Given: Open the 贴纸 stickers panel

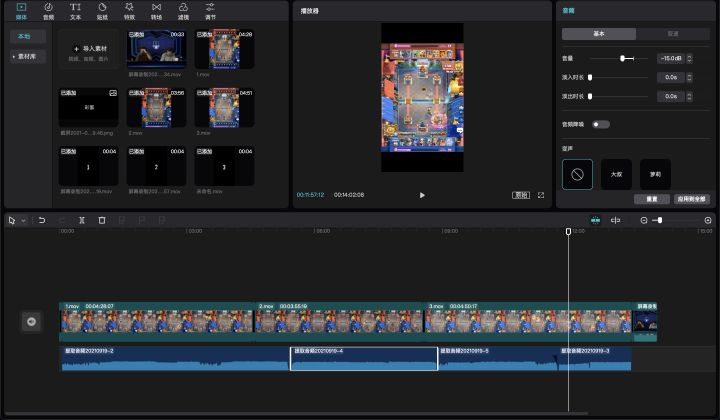Looking at the screenshot, I should [102, 11].
